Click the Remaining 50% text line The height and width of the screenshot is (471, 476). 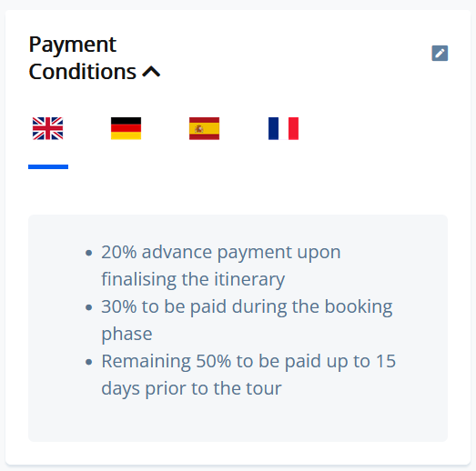pos(248,361)
